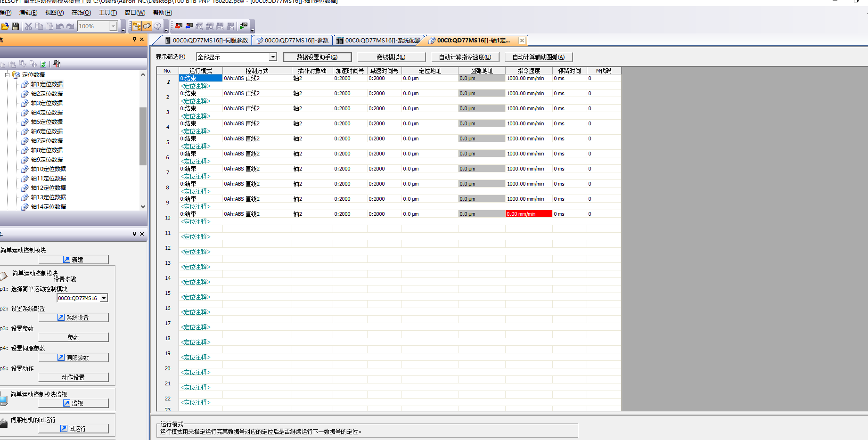Click the read-from-module blue arrow icon
Screen dimensions: 868x440
pos(189,26)
